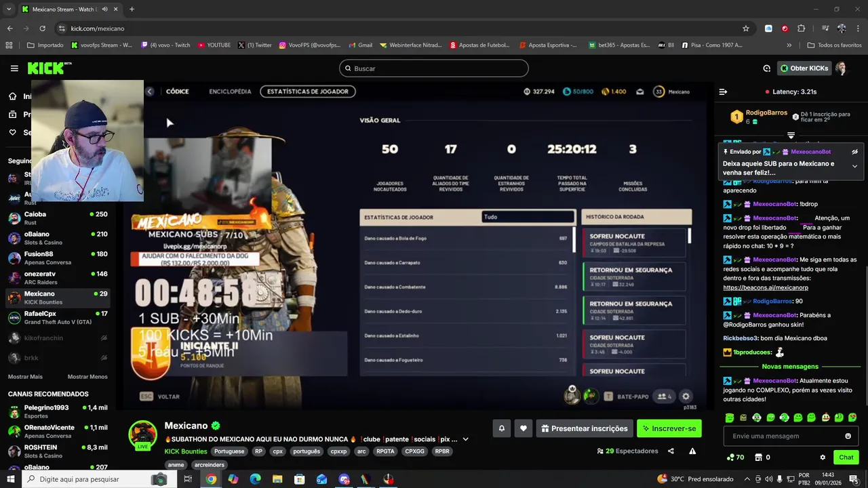Open the emoji picker in message box
This screenshot has height=488, width=868.
point(848,436)
